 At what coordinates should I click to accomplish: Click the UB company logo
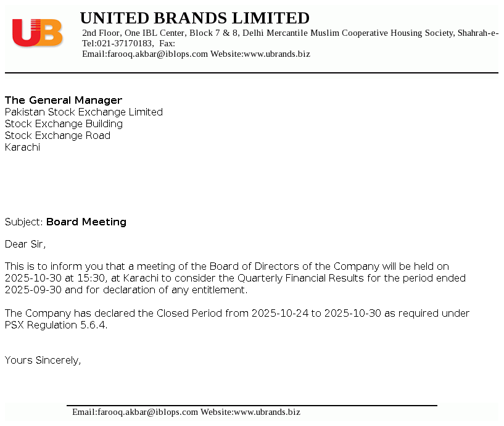coord(38,33)
